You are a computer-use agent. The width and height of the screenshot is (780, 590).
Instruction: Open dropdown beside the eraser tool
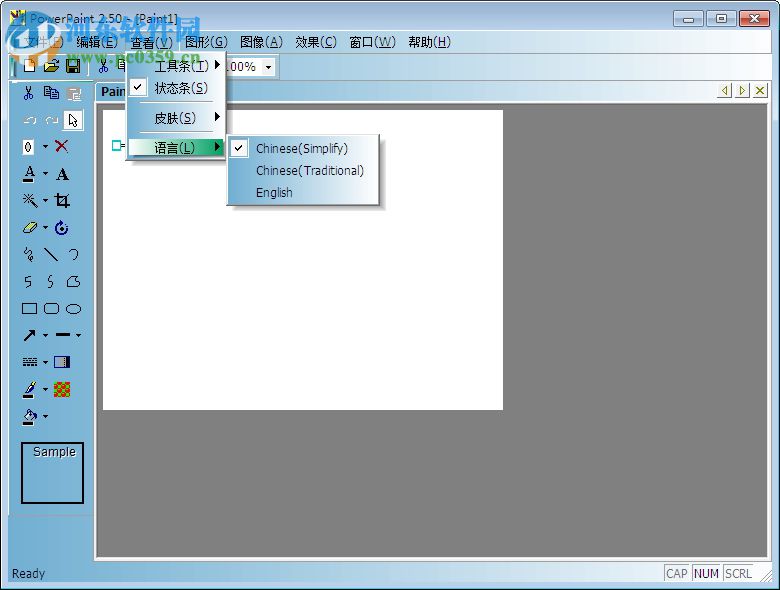pos(45,227)
